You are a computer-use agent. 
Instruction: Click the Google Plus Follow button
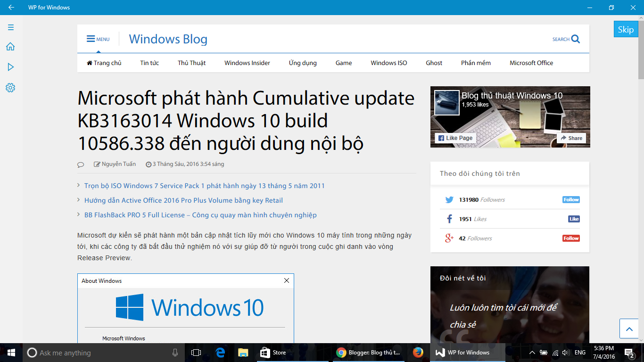[571, 239]
